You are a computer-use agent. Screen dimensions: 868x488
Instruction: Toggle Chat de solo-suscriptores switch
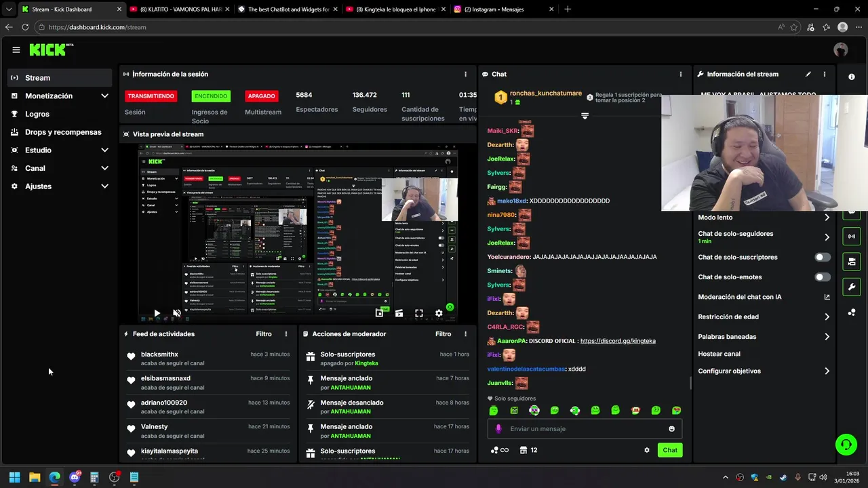tap(823, 258)
